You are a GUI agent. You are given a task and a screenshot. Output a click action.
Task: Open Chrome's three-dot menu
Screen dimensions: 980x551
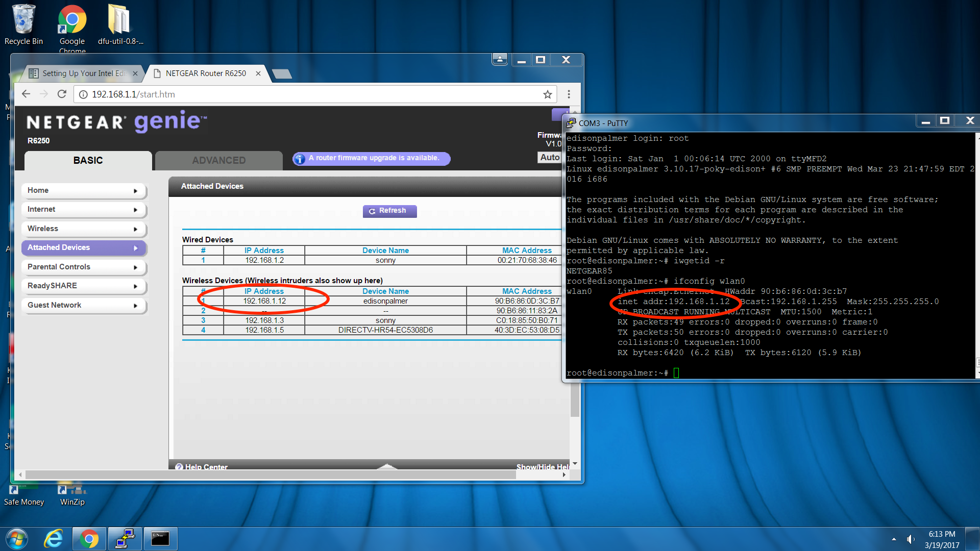point(569,94)
